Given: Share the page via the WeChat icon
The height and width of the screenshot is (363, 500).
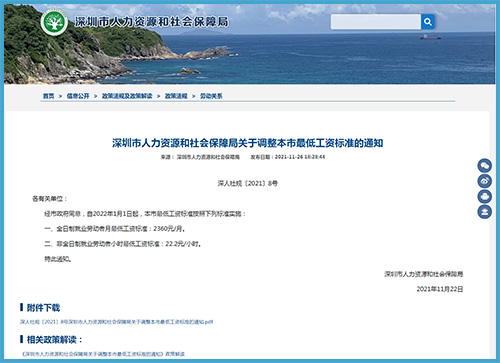Looking at the screenshot, I should pyautogui.click(x=485, y=165).
